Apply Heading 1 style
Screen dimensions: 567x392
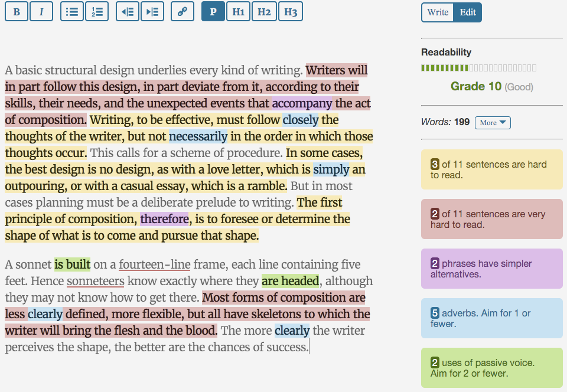[x=238, y=12]
